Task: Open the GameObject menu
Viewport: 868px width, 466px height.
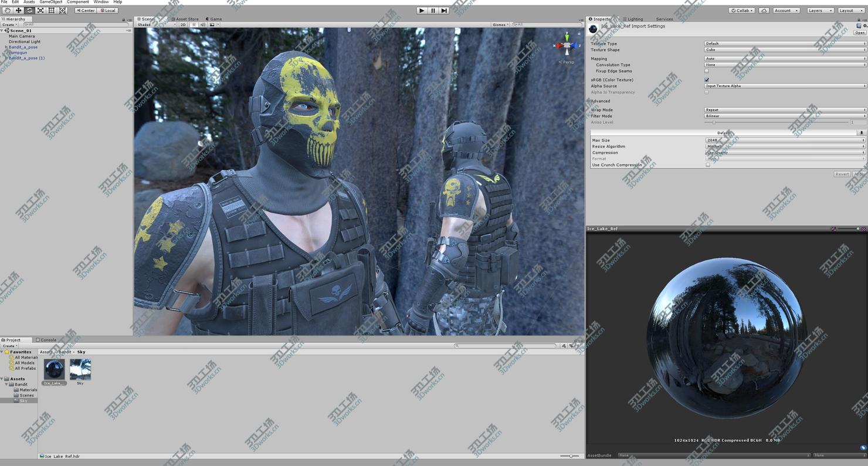Action: point(51,2)
